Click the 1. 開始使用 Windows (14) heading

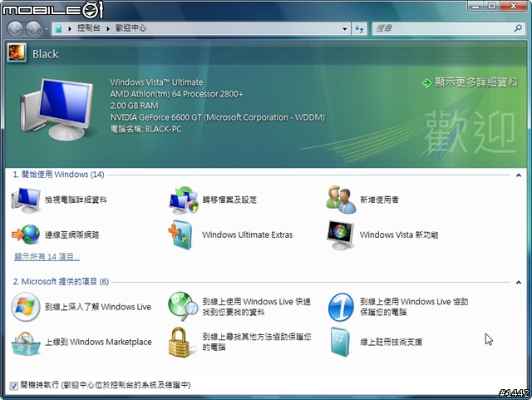pos(58,175)
